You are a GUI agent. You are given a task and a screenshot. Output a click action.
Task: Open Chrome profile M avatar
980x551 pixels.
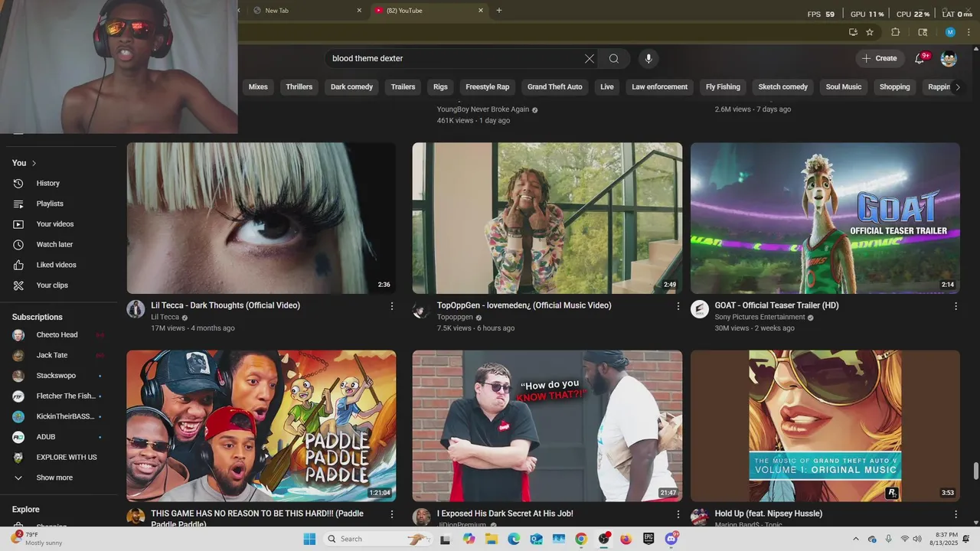(950, 32)
